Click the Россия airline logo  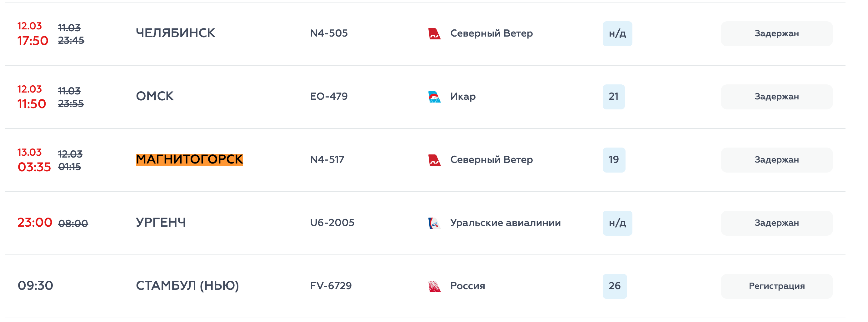point(435,286)
